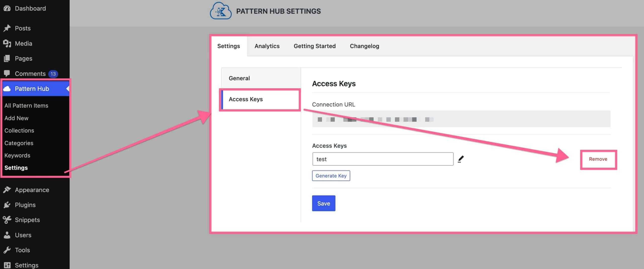Viewport: 644px width, 269px height.
Task: Open All Pattern Items menu entry
Action: pos(26,105)
